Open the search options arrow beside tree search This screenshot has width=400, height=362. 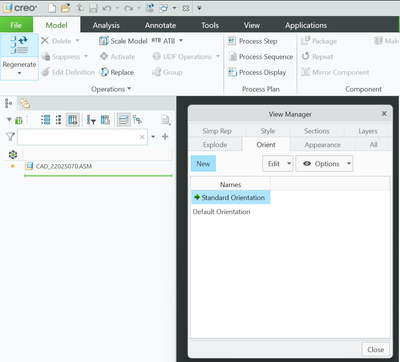coord(153,137)
